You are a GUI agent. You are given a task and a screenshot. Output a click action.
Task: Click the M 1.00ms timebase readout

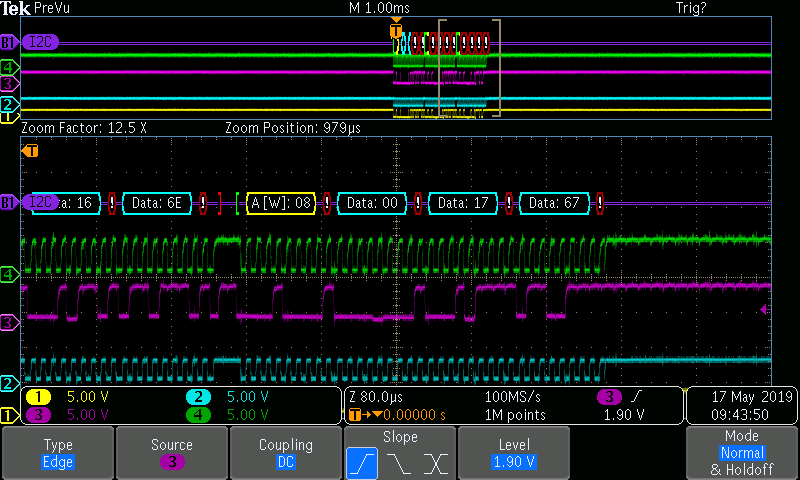pyautogui.click(x=379, y=8)
